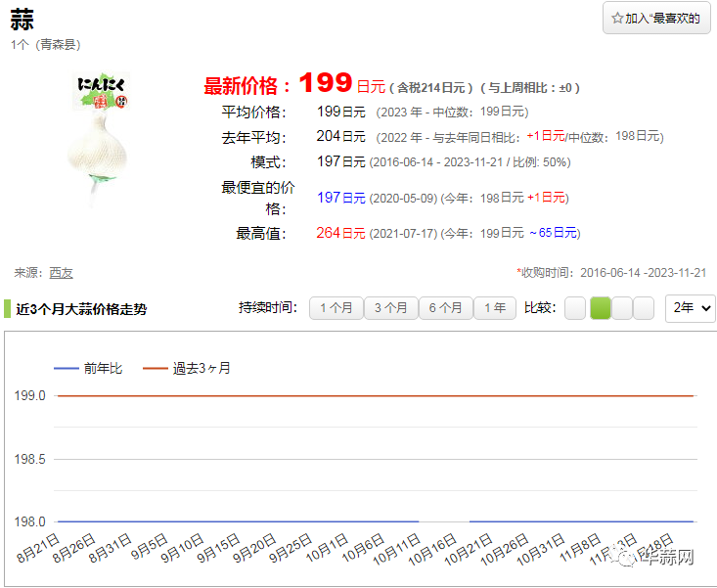The image size is (717, 588).
Task: Toggle the fourth comparison box
Action: [x=644, y=308]
